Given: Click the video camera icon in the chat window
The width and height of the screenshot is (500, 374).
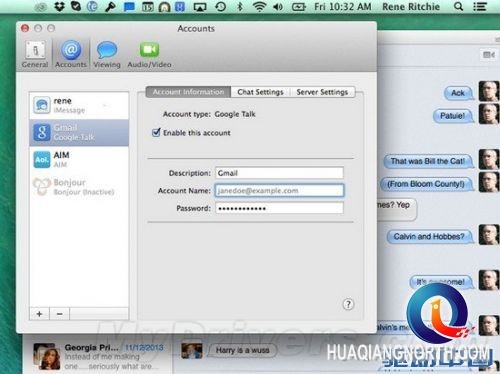Looking at the screenshot, I should tap(489, 55).
